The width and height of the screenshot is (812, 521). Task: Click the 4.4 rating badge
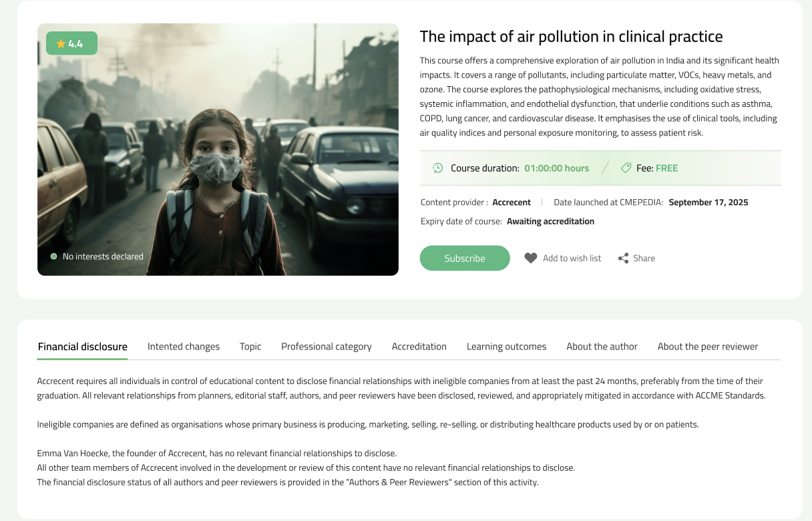[x=71, y=43]
